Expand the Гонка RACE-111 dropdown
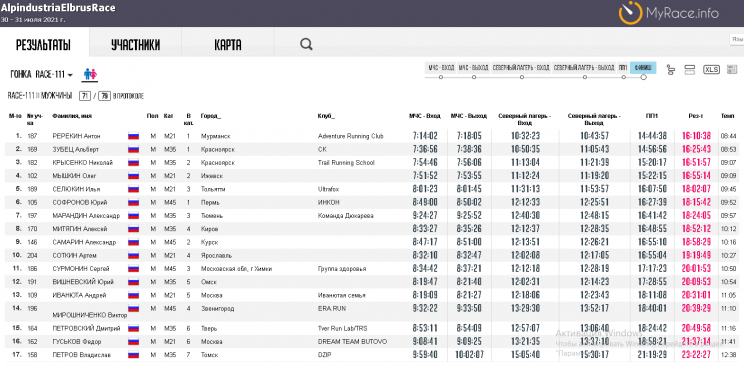 pyautogui.click(x=42, y=74)
